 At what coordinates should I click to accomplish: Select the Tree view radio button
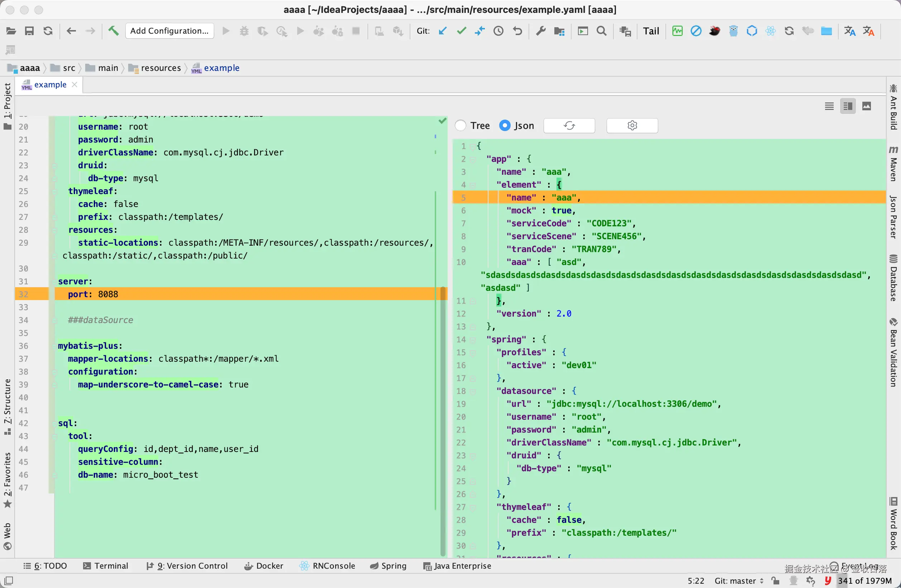point(460,125)
